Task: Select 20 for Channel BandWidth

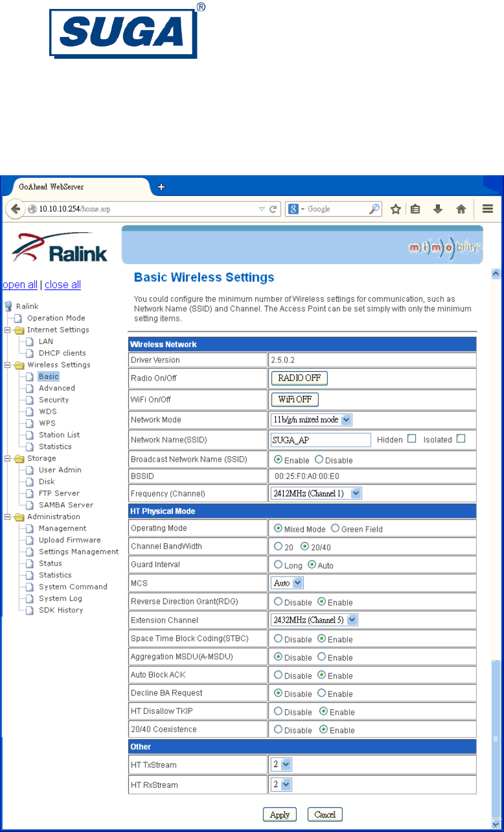Action: pos(278,546)
